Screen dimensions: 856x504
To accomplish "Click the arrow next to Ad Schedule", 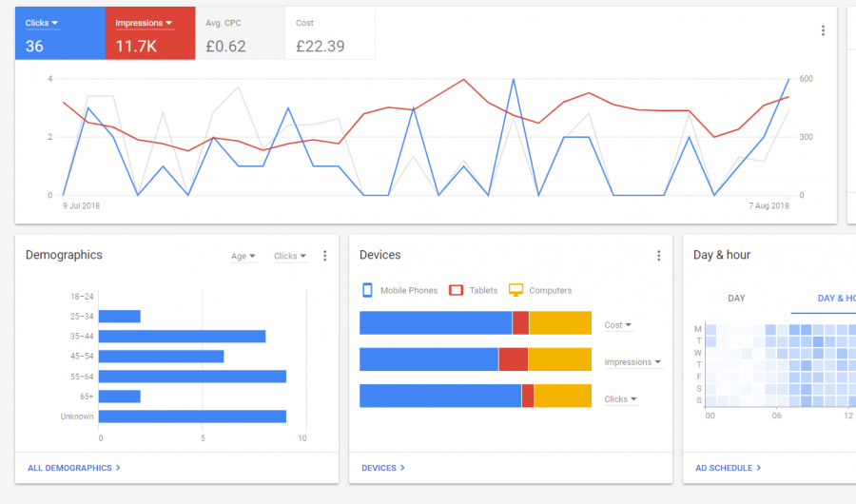I will (758, 468).
